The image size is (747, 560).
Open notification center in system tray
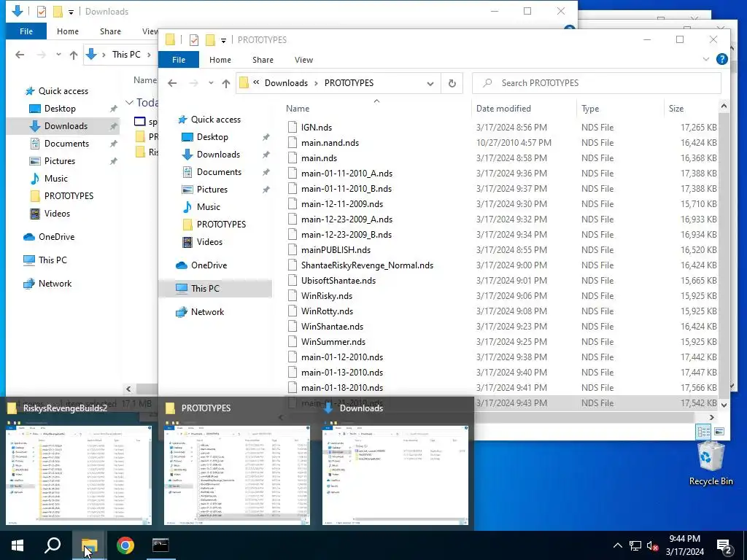(724, 546)
